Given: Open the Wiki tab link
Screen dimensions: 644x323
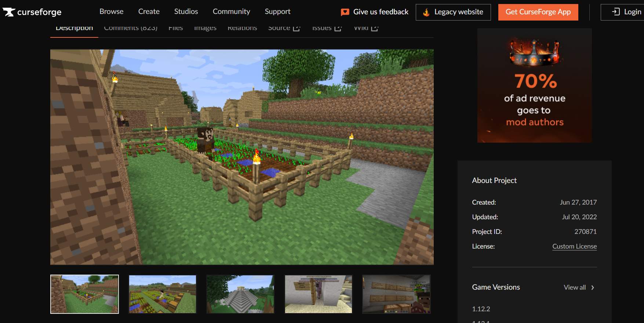Looking at the screenshot, I should pyautogui.click(x=365, y=28).
